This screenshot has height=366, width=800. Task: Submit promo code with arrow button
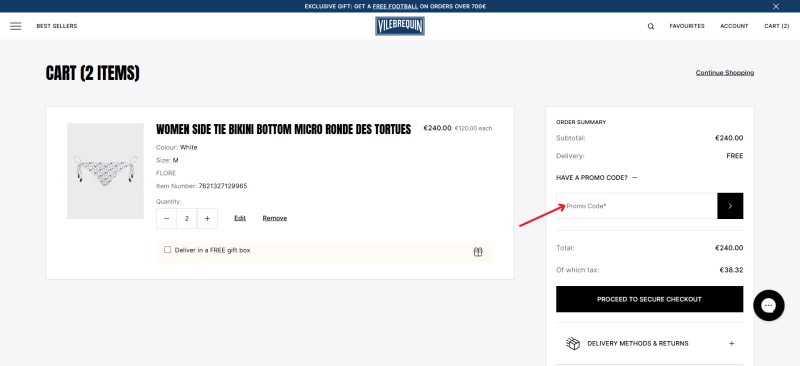click(730, 206)
